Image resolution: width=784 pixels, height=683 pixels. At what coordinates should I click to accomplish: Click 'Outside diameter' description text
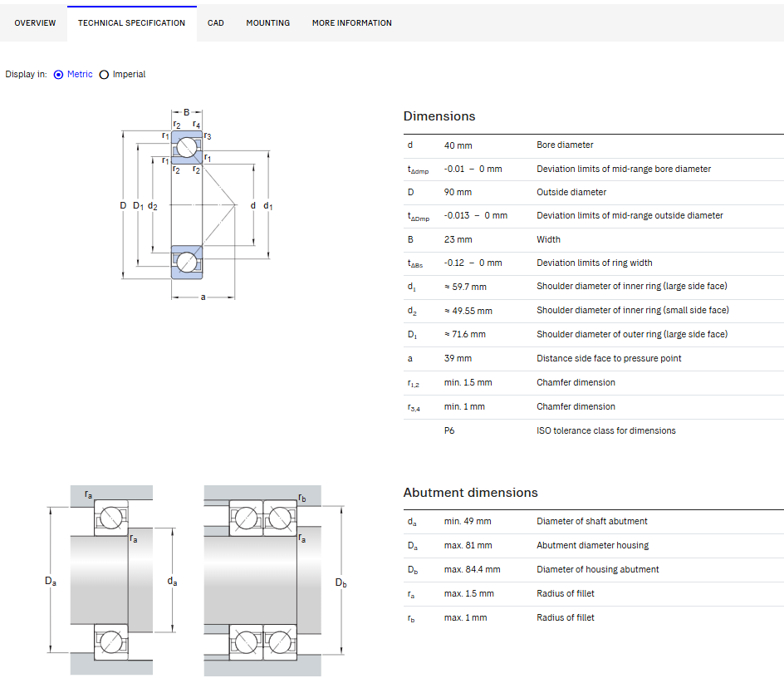[x=571, y=192]
